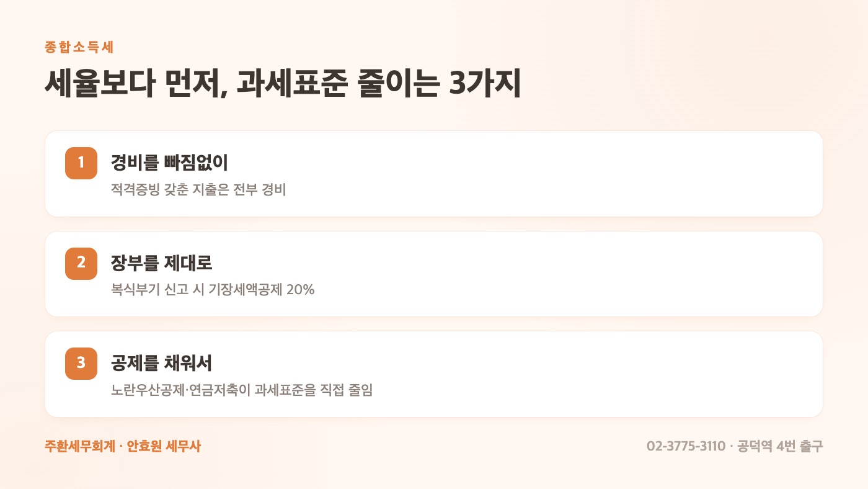Select the heading 공제를 채워서
This screenshot has height=489, width=868.
tap(161, 363)
